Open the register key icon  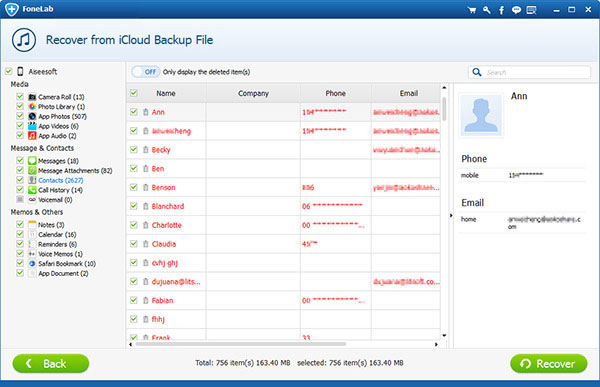tap(487, 10)
